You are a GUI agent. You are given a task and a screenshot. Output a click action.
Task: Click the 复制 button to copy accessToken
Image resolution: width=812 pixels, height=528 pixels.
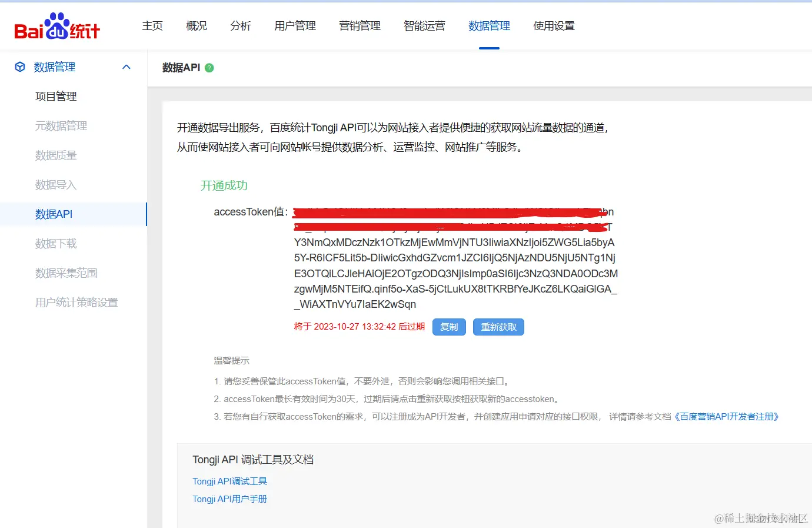449,327
